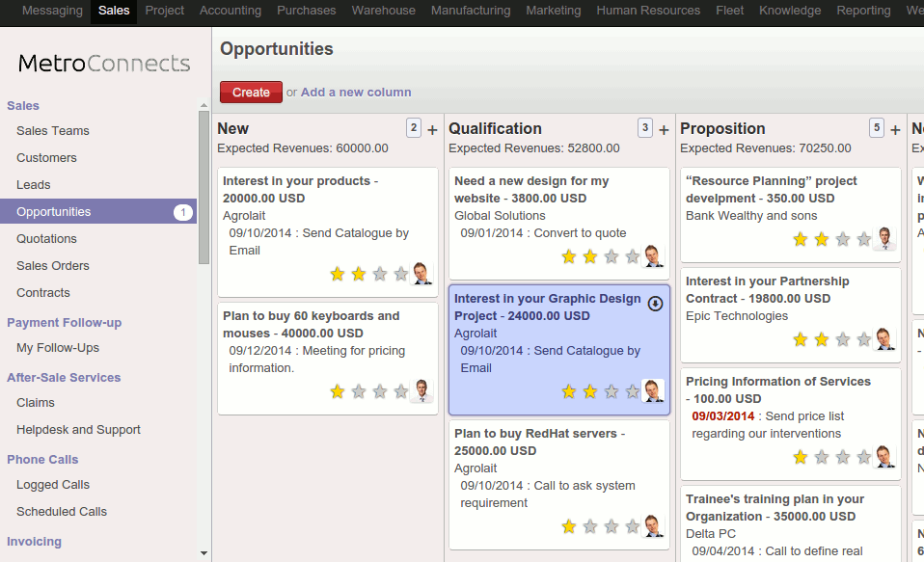Click plus icon in Qualification column header
924x562 pixels.
tap(664, 129)
